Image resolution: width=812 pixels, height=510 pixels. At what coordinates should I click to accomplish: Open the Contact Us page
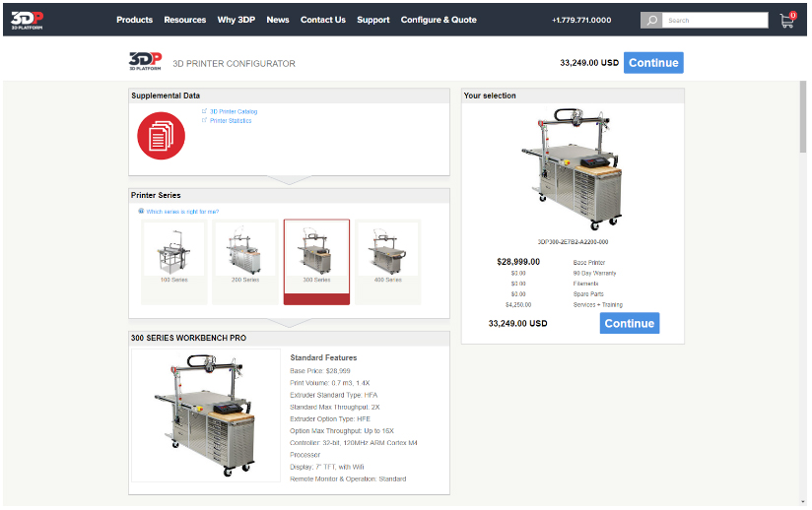click(323, 20)
